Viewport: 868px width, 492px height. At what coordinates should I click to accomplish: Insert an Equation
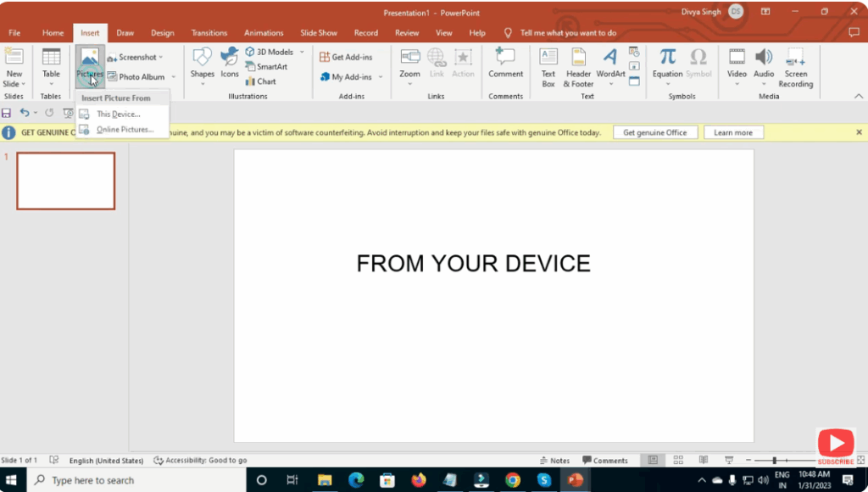(667, 64)
